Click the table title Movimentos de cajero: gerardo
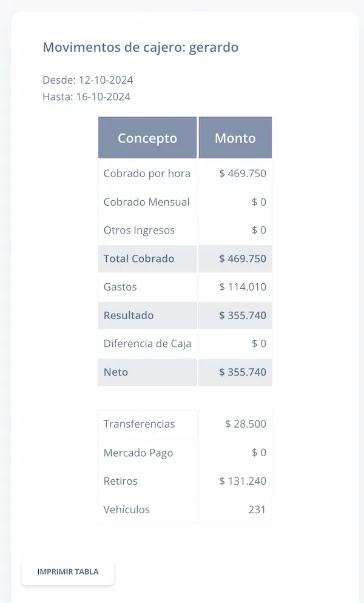 click(140, 47)
